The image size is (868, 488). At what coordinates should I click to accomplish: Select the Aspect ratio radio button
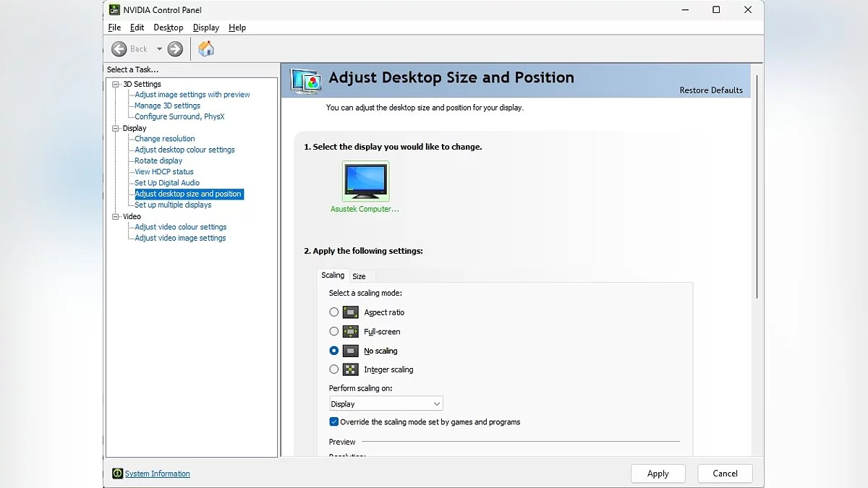(333, 312)
